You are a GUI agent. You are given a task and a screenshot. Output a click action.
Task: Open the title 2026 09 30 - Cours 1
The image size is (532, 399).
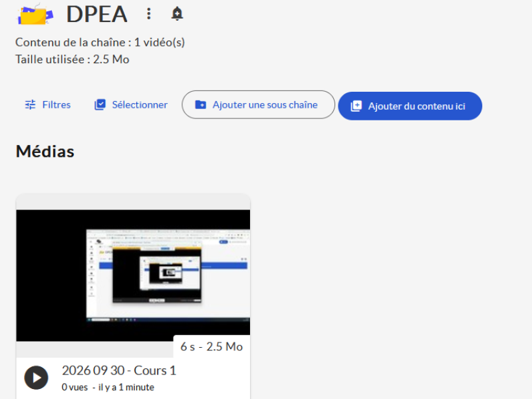119,370
